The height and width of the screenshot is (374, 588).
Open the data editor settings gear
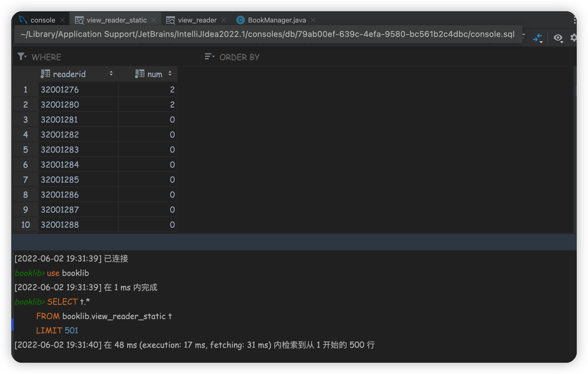(574, 38)
